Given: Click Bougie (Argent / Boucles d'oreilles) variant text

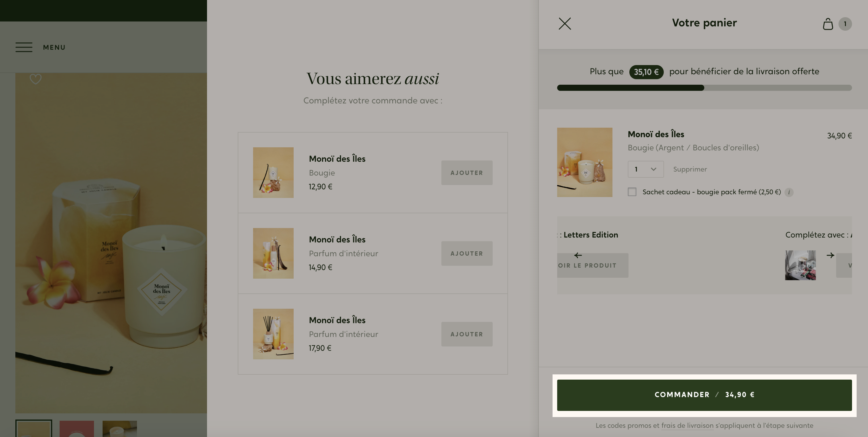Looking at the screenshot, I should [693, 148].
